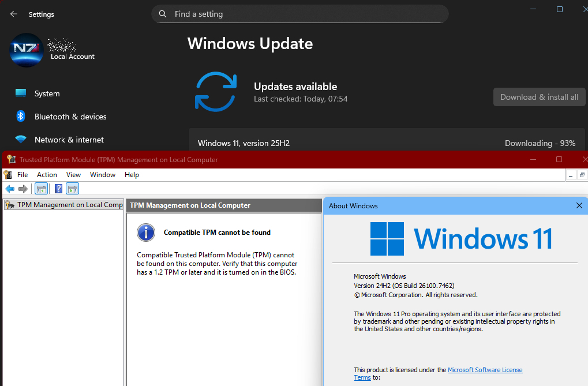This screenshot has width=588, height=386.
Task: Click the Find a setting search box
Action: [x=300, y=14]
